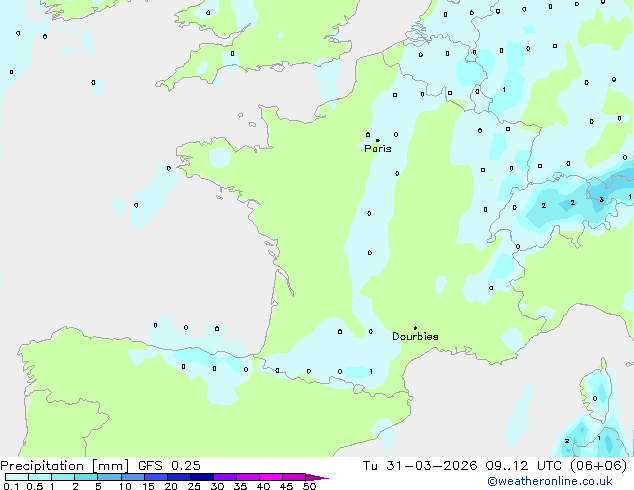Click the legend value label 50
The height and width of the screenshot is (490, 634).
[309, 486]
